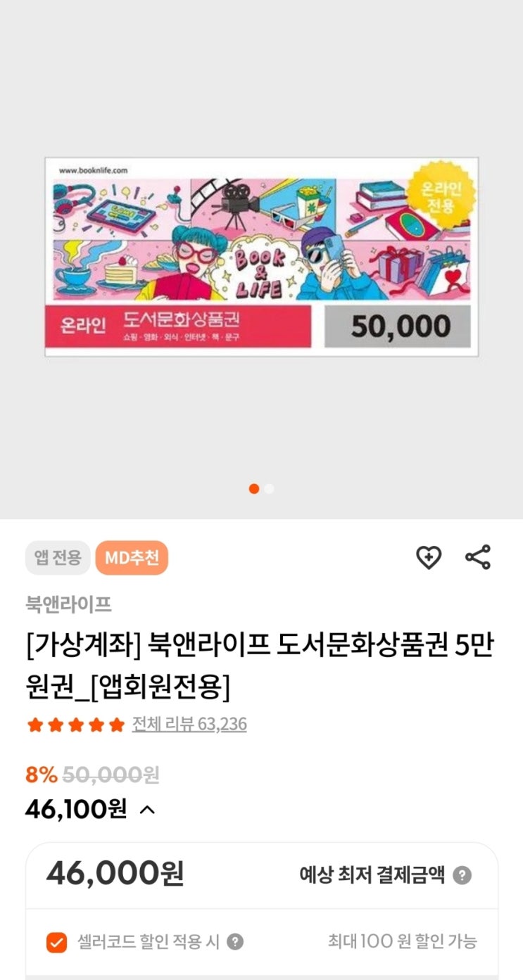Select the second image pagination dot
Image resolution: width=523 pixels, height=980 pixels.
[269, 488]
